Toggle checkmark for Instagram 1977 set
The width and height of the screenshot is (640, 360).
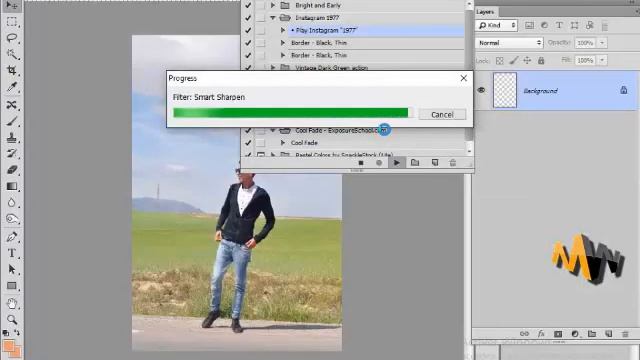tap(248, 18)
